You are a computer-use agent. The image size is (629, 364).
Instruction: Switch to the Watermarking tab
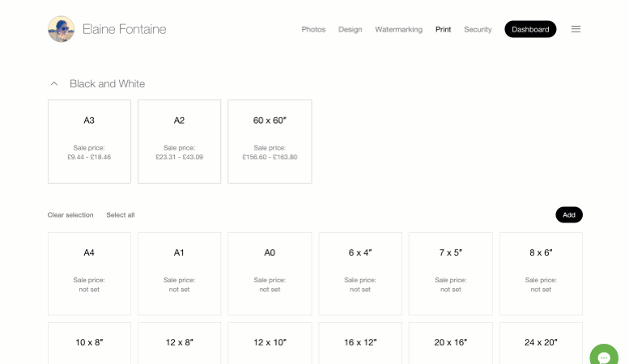398,29
